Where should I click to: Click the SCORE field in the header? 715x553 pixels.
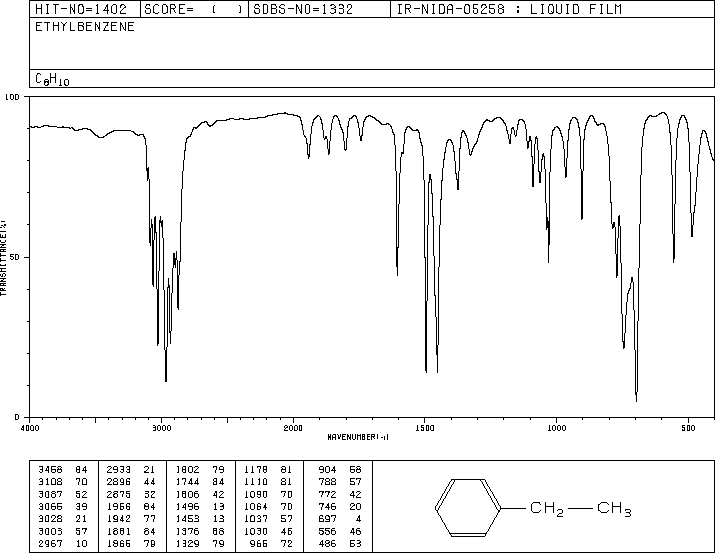[x=194, y=9]
